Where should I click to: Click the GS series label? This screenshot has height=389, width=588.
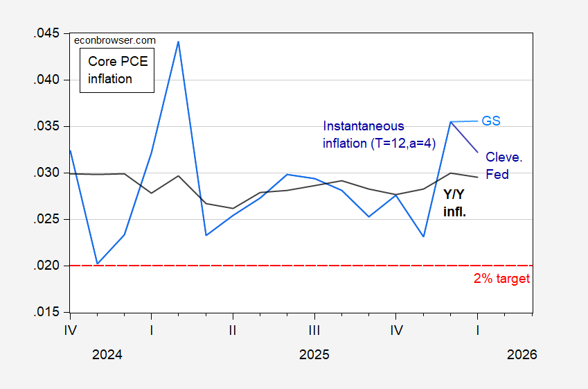click(x=491, y=121)
